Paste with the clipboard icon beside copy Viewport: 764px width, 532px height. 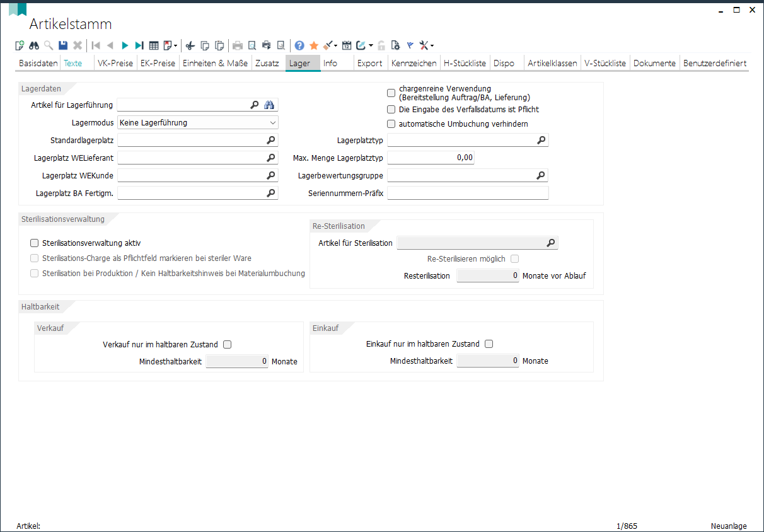pos(219,45)
